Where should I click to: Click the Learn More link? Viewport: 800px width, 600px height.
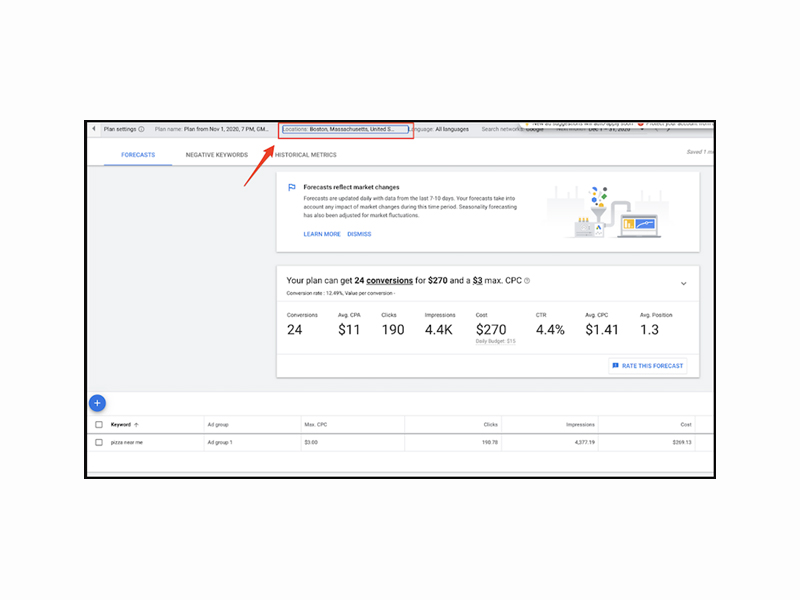[x=322, y=234]
